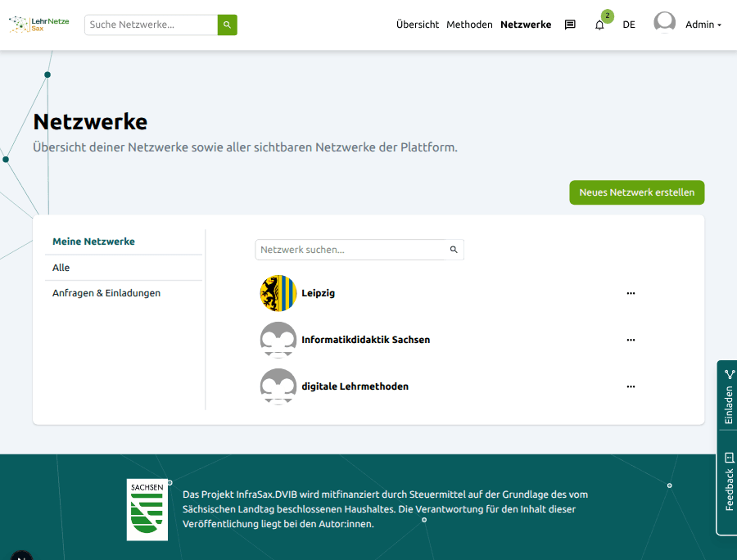
Task: Open the messages chat icon
Action: [570, 25]
